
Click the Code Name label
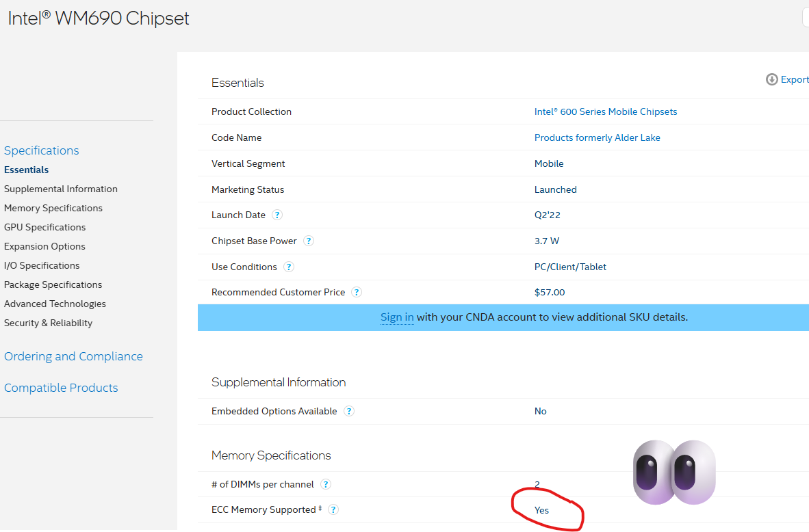[x=236, y=137]
